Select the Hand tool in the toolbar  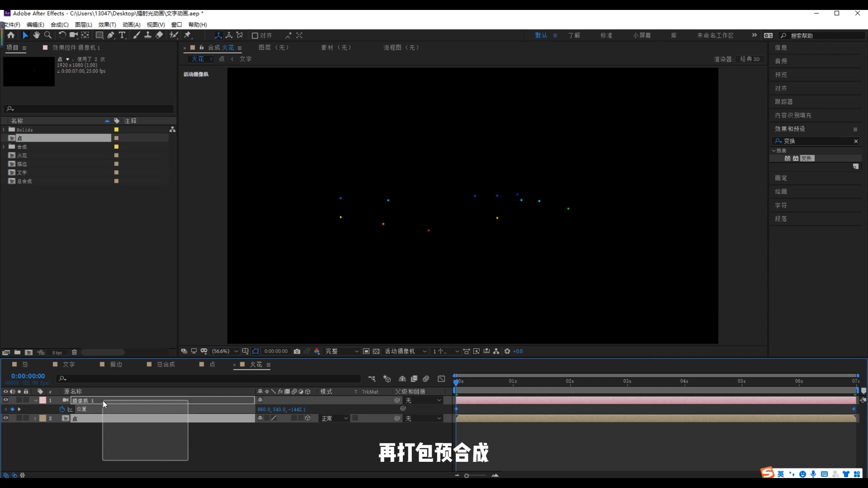click(37, 35)
